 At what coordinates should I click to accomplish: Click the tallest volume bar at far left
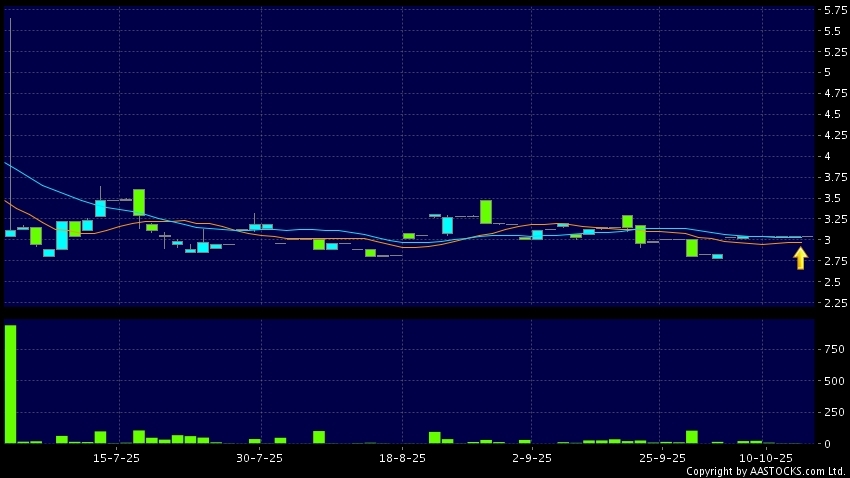coord(10,384)
